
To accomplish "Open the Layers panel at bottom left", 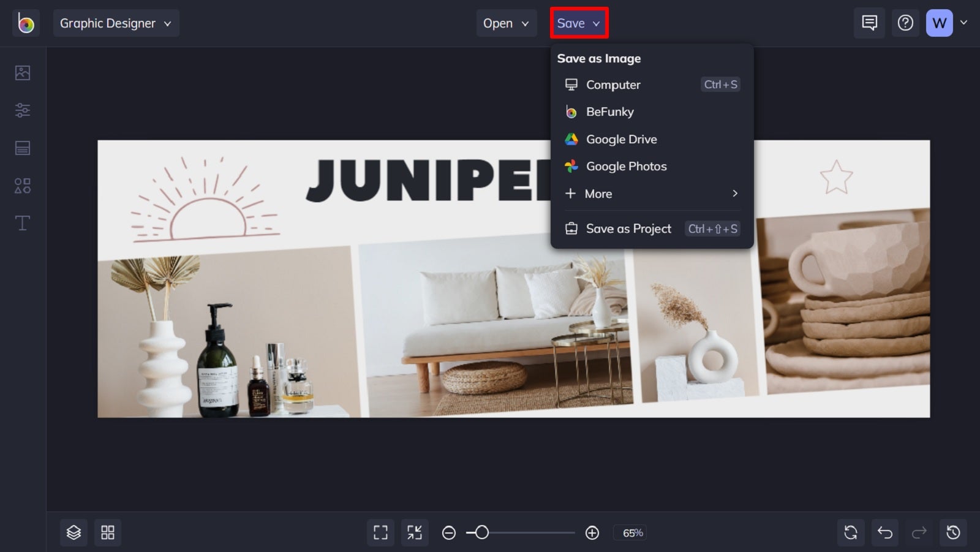I will click(x=73, y=532).
